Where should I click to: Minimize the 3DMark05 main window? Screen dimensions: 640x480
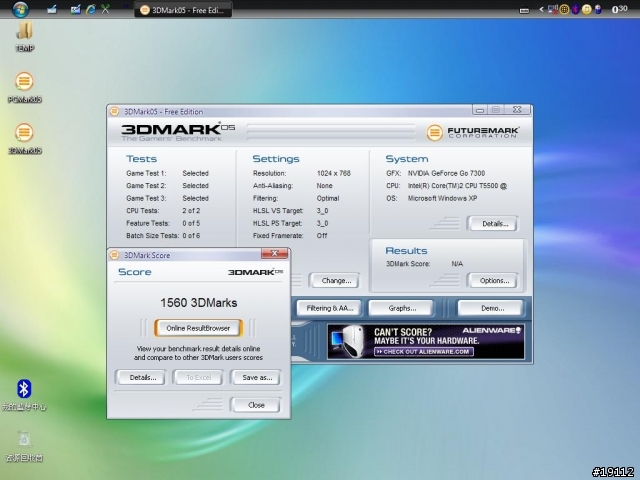click(x=480, y=109)
